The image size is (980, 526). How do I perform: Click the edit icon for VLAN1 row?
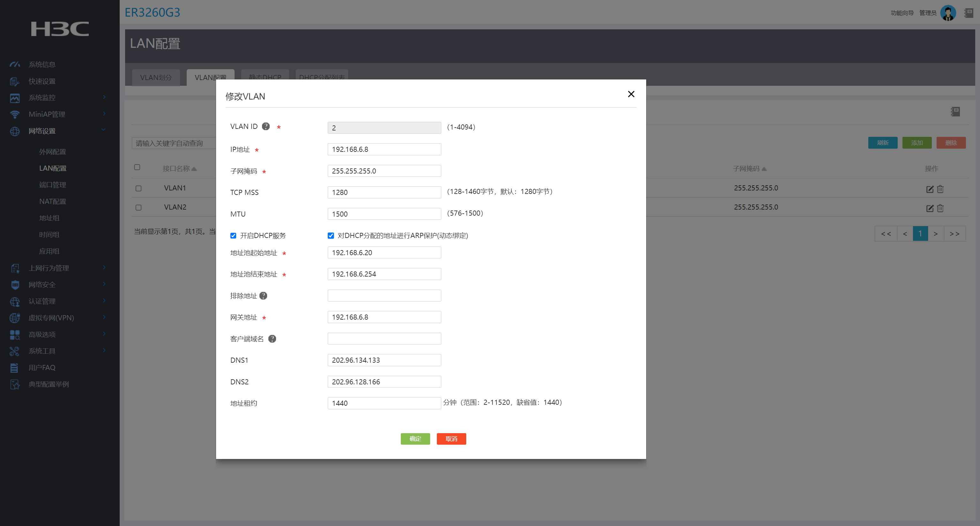pyautogui.click(x=929, y=189)
